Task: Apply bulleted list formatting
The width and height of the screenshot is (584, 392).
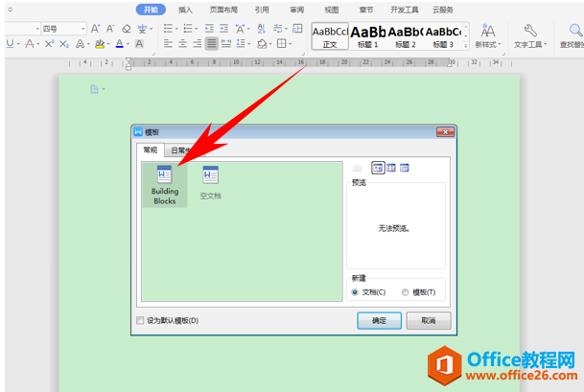Action: (x=169, y=29)
